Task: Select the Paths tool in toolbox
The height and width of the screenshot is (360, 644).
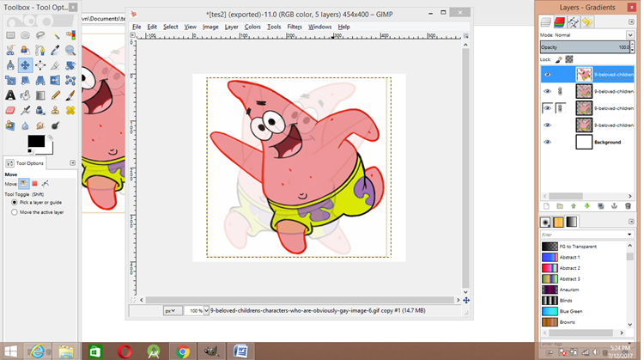Action: tap(40, 50)
